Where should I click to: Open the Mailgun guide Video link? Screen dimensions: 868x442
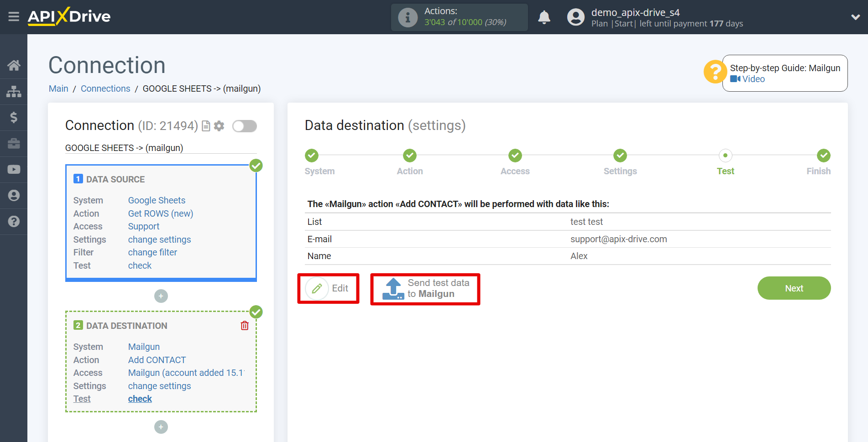coord(748,79)
